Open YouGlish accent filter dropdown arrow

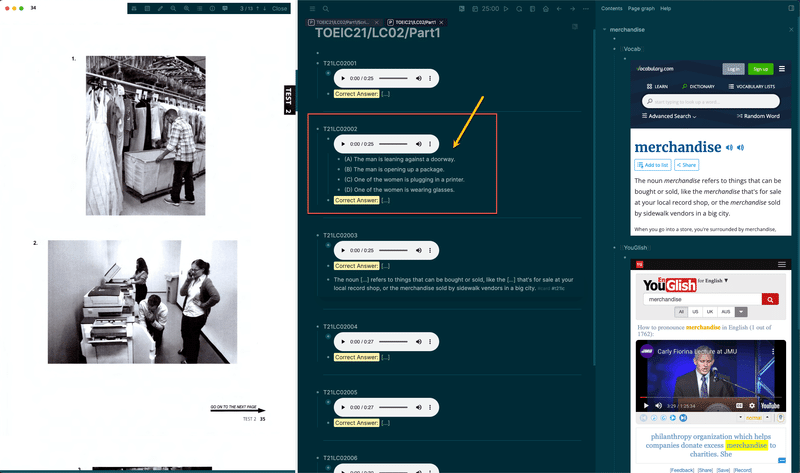pos(741,312)
